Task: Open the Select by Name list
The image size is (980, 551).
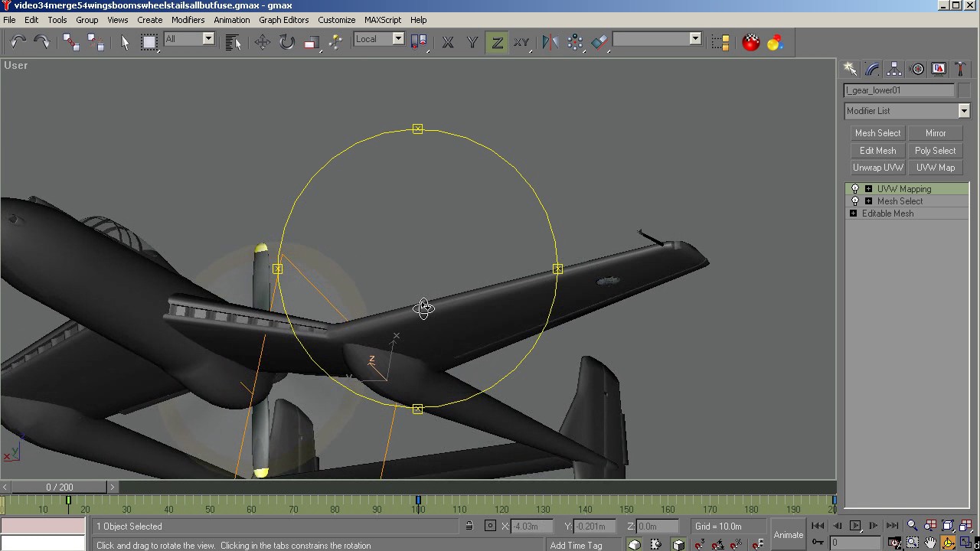Action: tap(234, 42)
